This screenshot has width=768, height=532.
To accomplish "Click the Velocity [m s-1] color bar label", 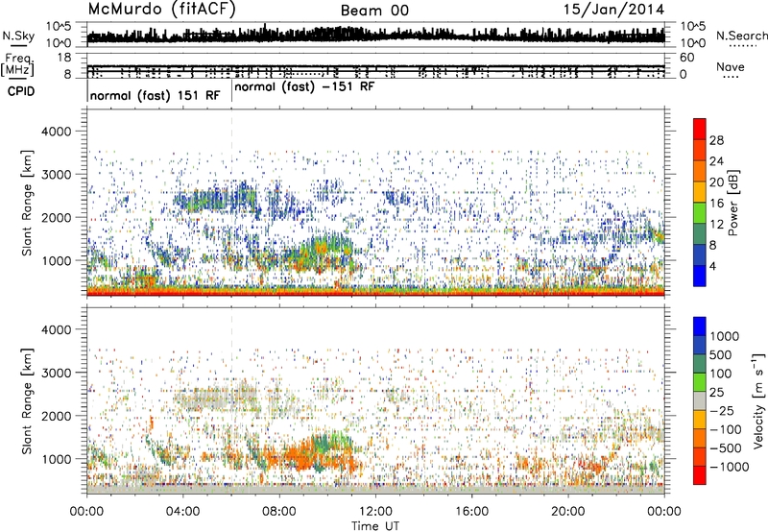I will 757,400.
